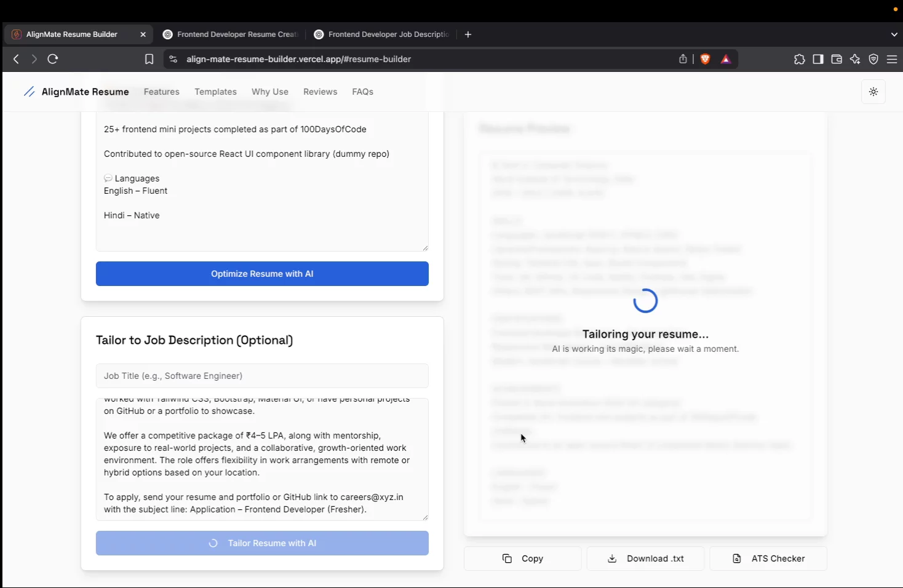Click the Copy button
The height and width of the screenshot is (588, 903).
click(x=522, y=558)
